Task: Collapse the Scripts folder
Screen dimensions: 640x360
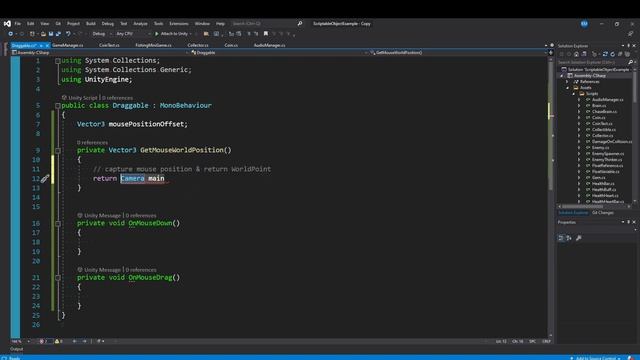Action: click(573, 94)
